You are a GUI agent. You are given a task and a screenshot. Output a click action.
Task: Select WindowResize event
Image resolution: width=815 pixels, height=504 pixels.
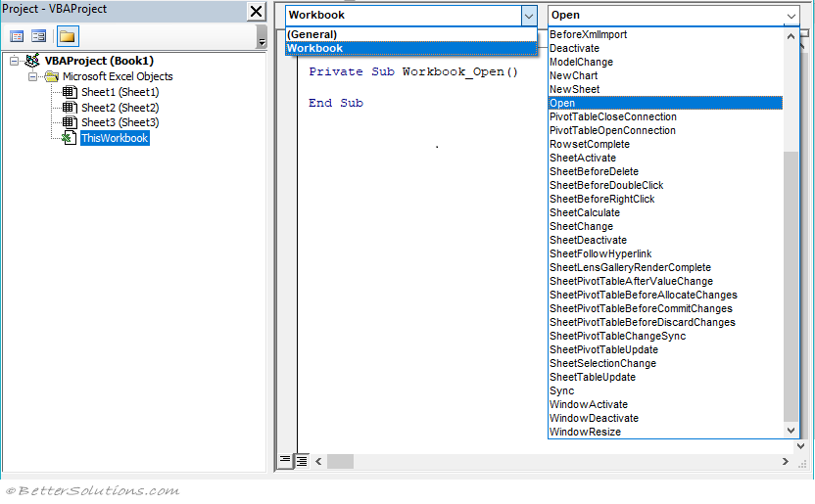coord(665,432)
